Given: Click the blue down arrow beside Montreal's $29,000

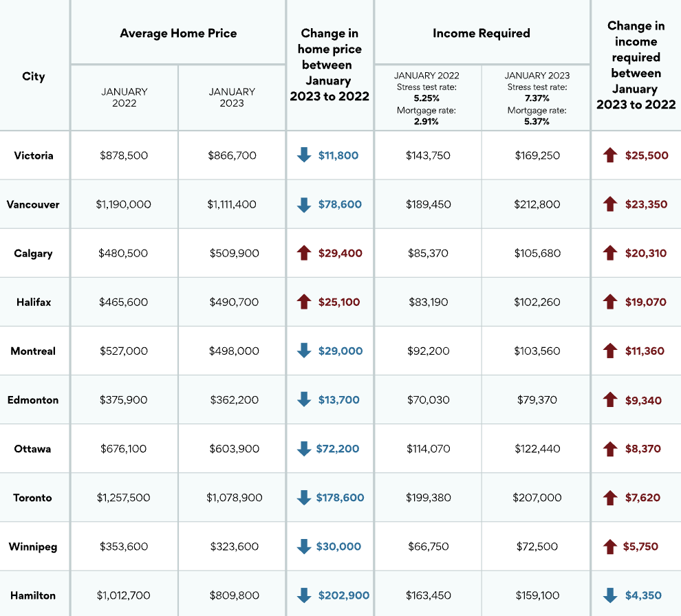Looking at the screenshot, I should pos(304,351).
